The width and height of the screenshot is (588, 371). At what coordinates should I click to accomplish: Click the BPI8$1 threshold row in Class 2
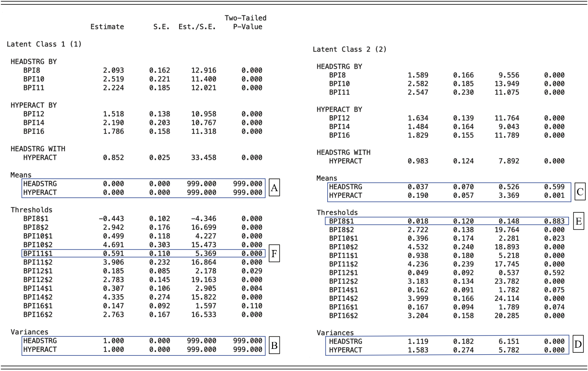coord(341,221)
